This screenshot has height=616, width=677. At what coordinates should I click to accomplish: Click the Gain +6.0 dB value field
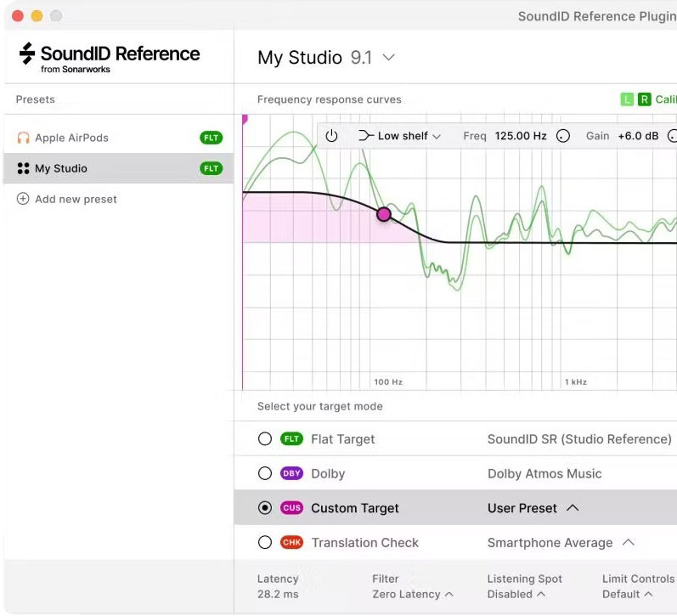pyautogui.click(x=638, y=136)
